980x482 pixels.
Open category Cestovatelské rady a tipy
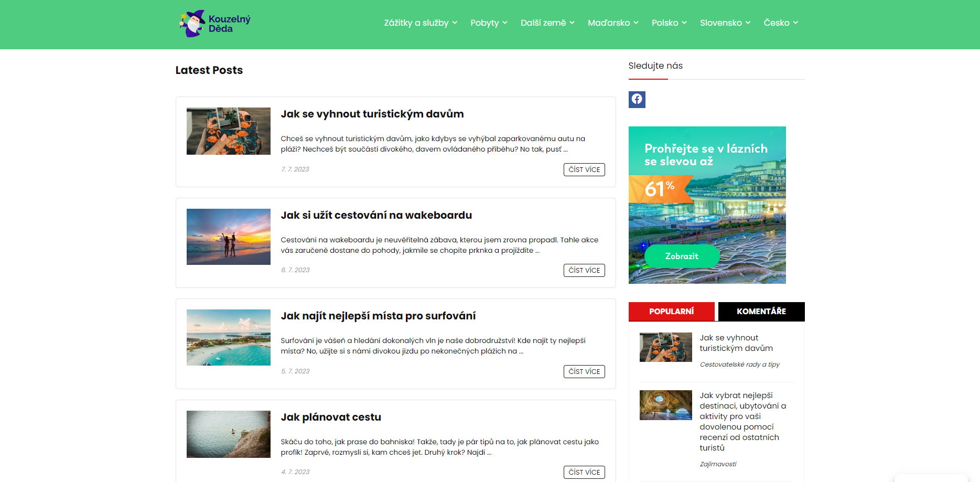click(x=739, y=365)
